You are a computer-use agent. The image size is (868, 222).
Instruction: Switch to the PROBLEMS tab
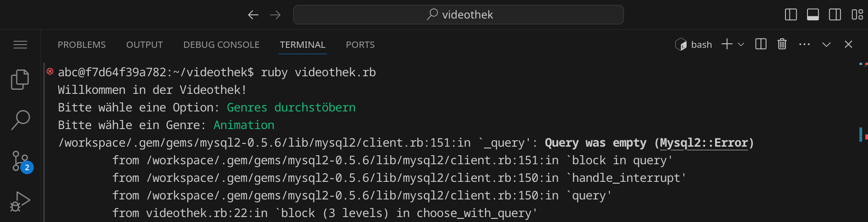click(82, 45)
